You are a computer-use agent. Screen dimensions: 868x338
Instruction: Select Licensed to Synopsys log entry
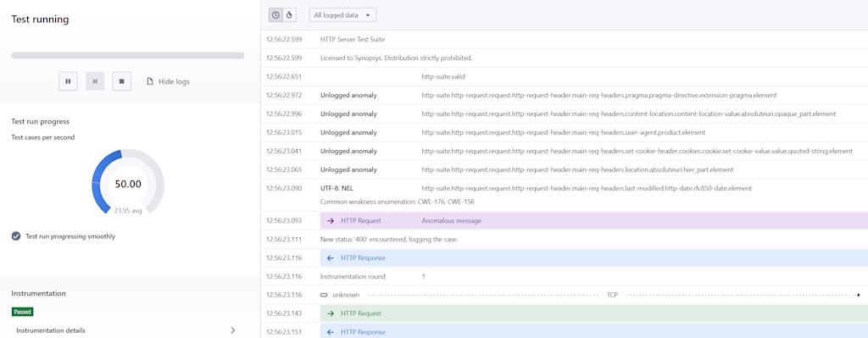coord(564,58)
